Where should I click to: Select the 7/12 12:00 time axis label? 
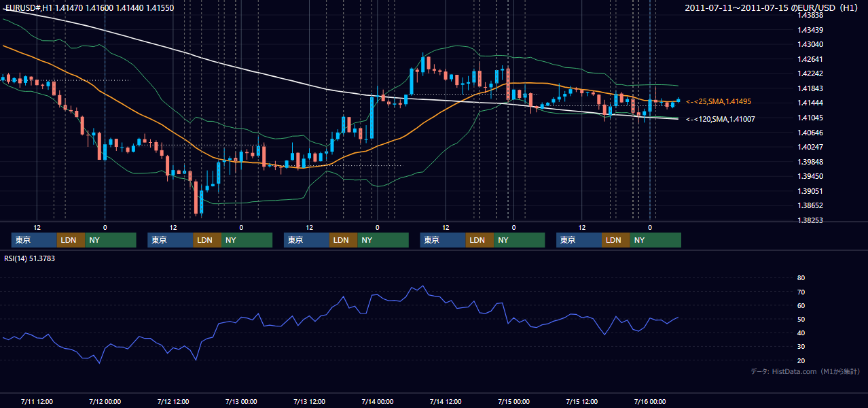click(173, 401)
